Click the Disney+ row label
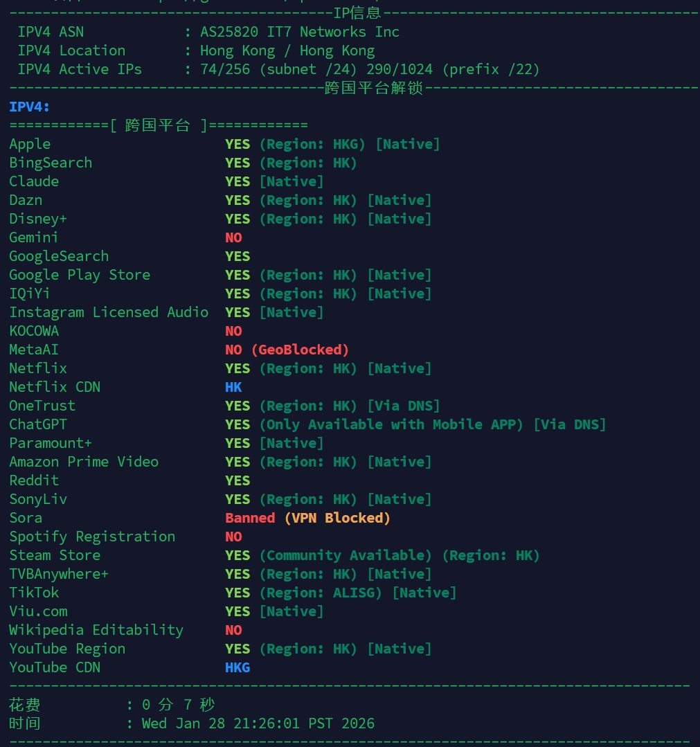This screenshot has height=747, width=700. click(x=38, y=219)
